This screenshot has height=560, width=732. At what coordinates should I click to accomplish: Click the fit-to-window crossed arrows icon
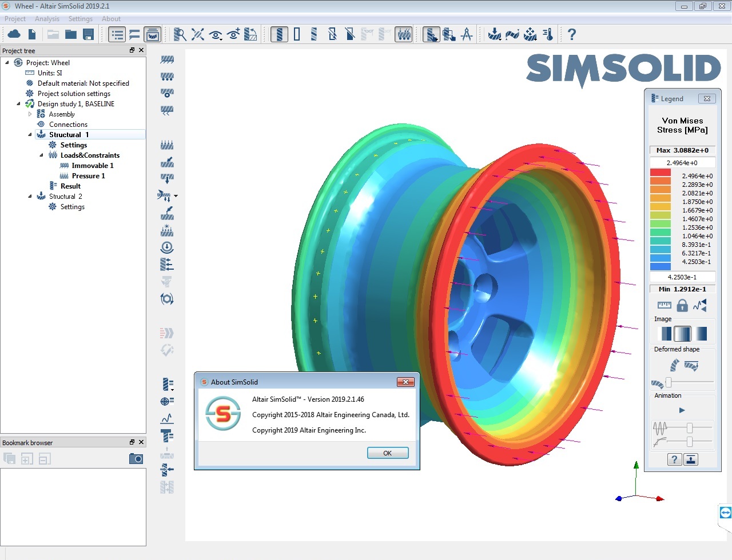(198, 35)
